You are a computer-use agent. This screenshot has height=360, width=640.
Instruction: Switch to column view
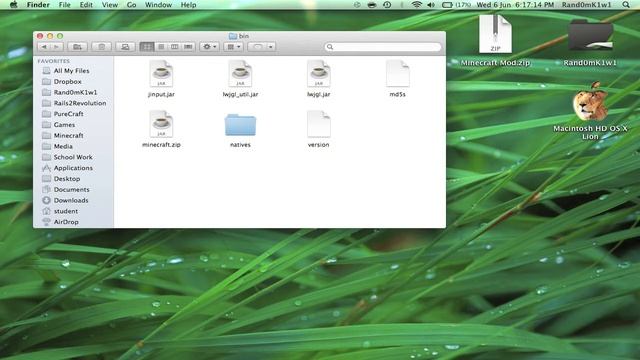point(174,47)
